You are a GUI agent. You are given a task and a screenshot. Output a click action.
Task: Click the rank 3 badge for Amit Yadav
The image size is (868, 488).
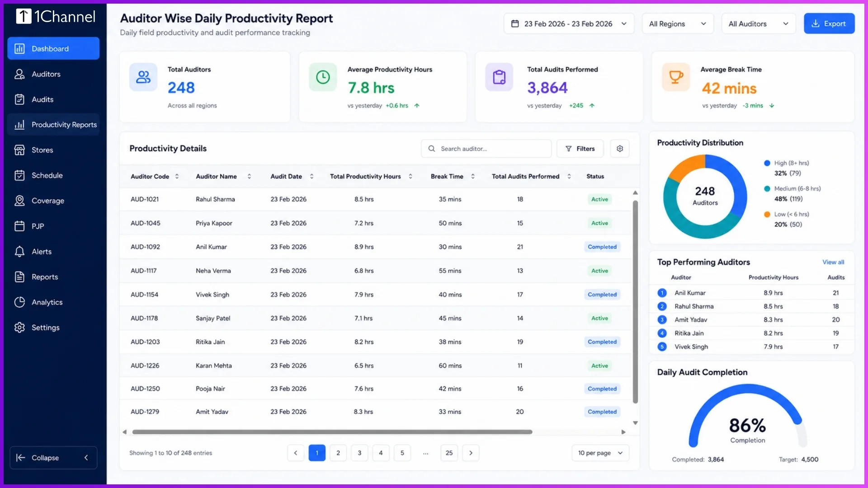(x=662, y=320)
